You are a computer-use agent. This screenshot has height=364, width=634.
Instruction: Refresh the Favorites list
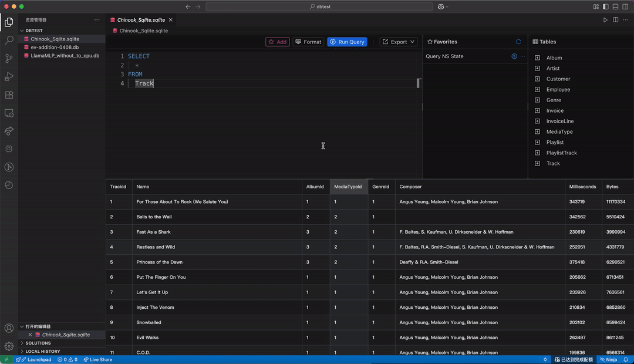[x=518, y=42]
